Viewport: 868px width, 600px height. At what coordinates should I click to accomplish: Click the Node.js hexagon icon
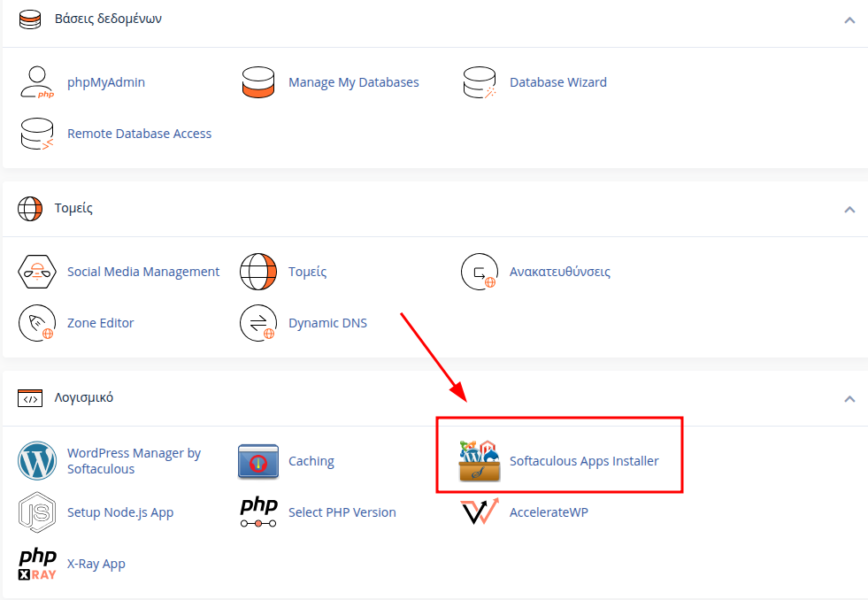pos(37,512)
